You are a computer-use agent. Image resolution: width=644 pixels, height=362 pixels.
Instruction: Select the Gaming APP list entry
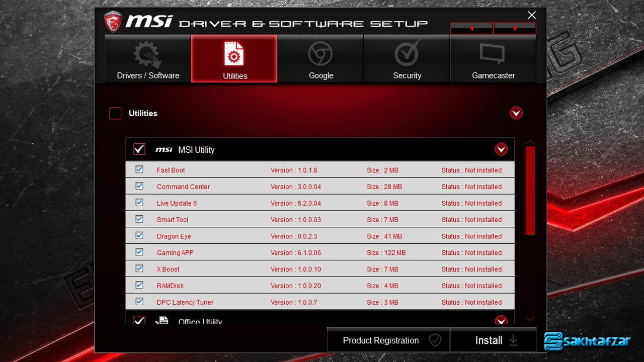pos(175,253)
